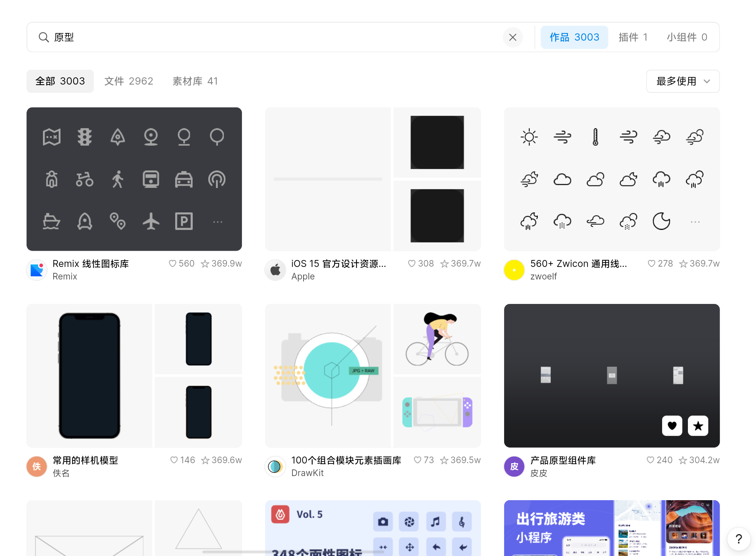Select 全部 3003 filter
Viewport: 756px width, 556px height.
click(x=60, y=81)
